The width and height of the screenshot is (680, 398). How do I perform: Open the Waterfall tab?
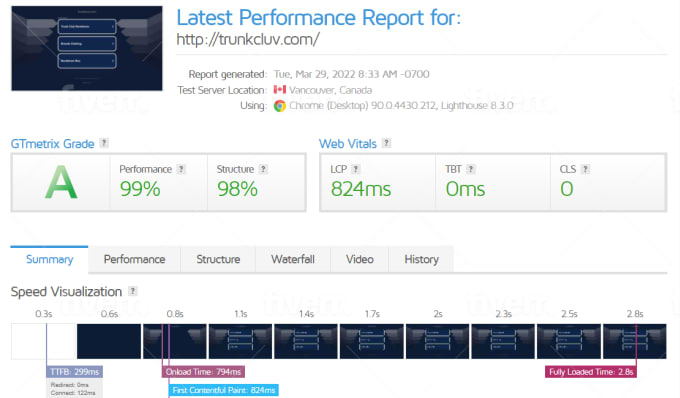pyautogui.click(x=293, y=259)
